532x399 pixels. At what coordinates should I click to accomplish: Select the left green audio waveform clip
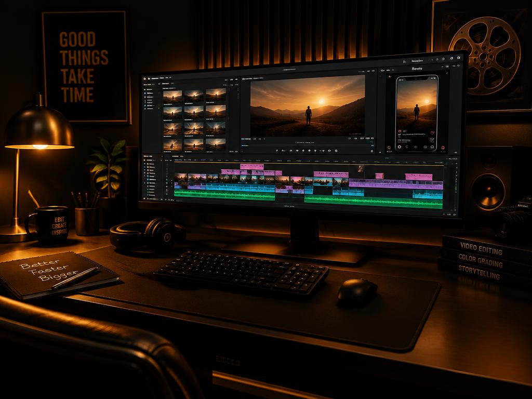tap(224, 195)
